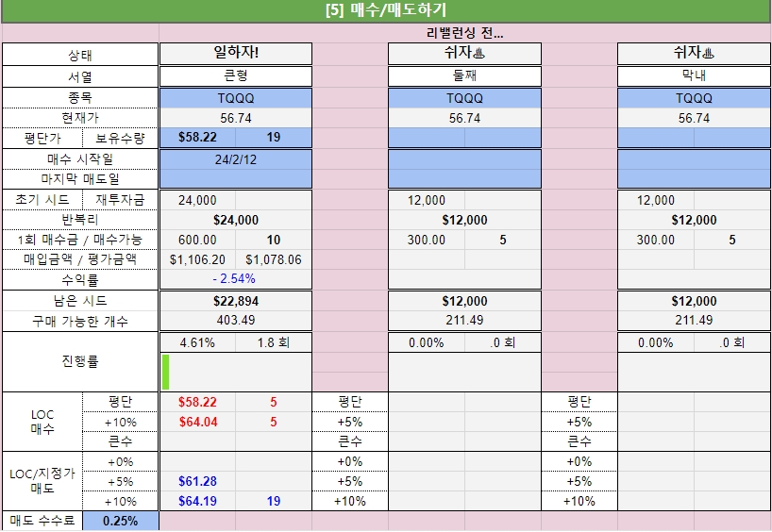The image size is (772, 532).
Task: Click 큰형 empty 마지막 매도일 cell
Action: tap(236, 178)
